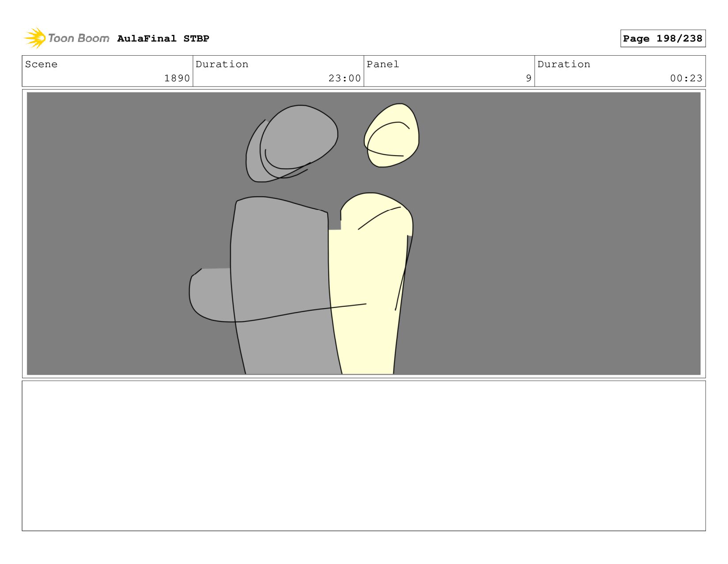728x564 pixels.
Task: Select the AulaFinal STBP title text
Action: coord(163,38)
